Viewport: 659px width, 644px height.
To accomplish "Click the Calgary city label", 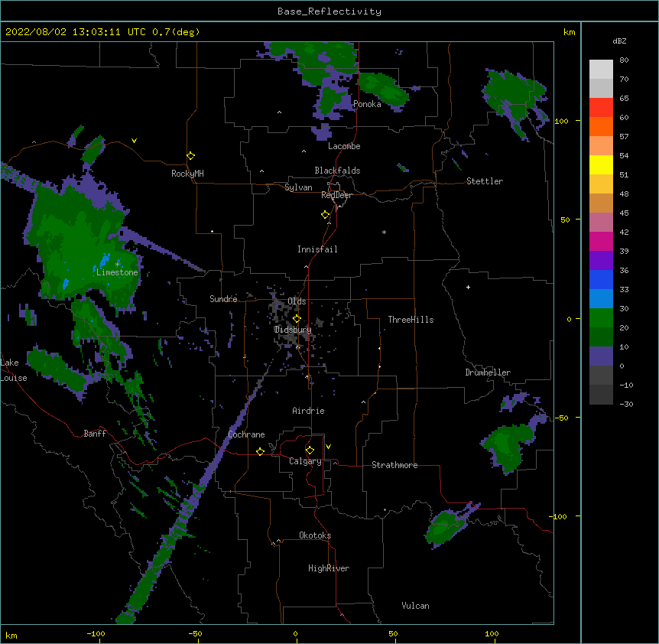I will coord(306,461).
